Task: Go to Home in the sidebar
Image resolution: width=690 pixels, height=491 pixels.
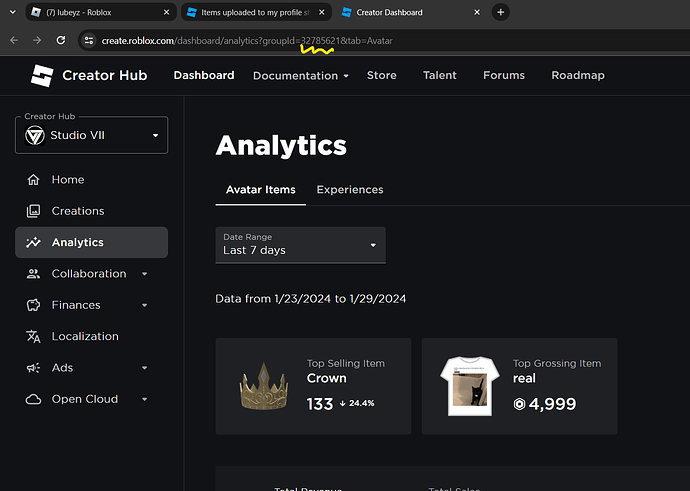Action: pyautogui.click(x=92, y=180)
